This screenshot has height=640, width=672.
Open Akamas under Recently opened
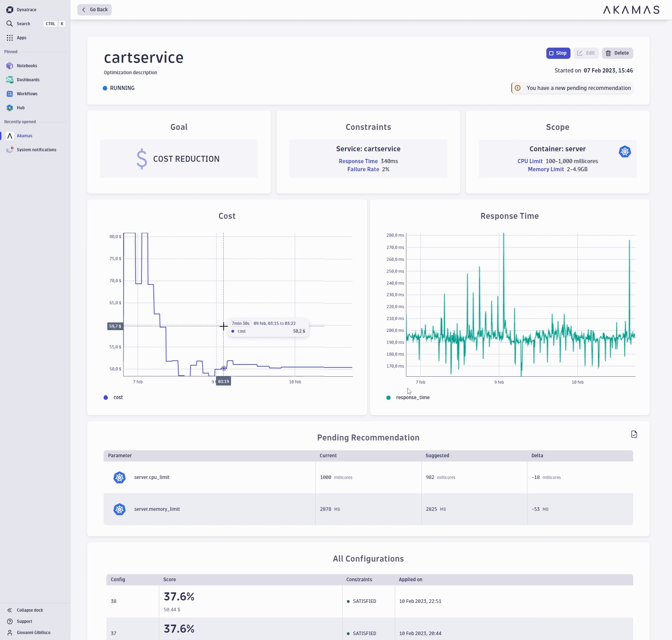point(24,136)
